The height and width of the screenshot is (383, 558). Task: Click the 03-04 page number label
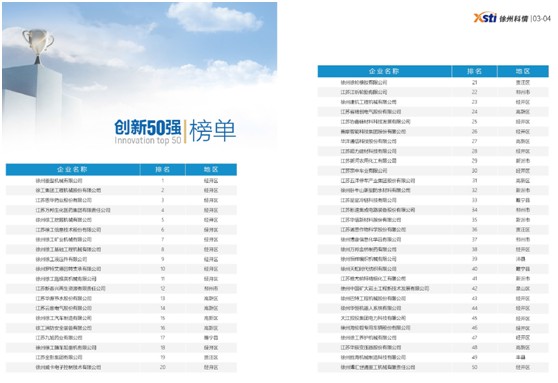point(541,19)
